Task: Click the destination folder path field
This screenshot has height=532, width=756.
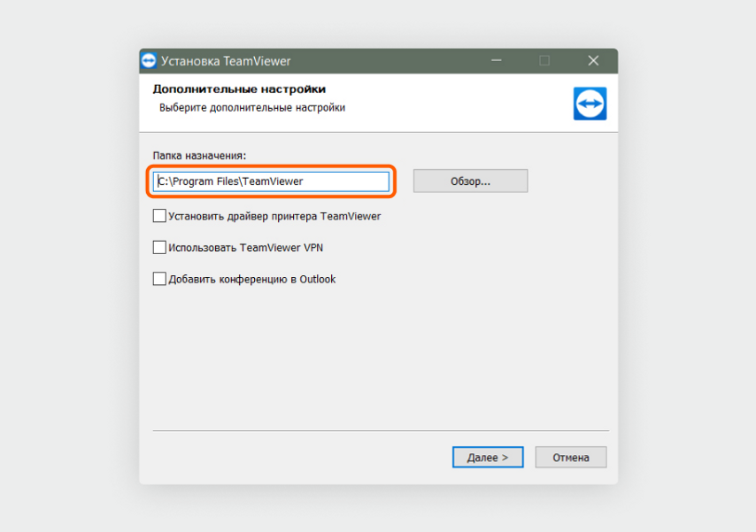Action: (x=271, y=181)
